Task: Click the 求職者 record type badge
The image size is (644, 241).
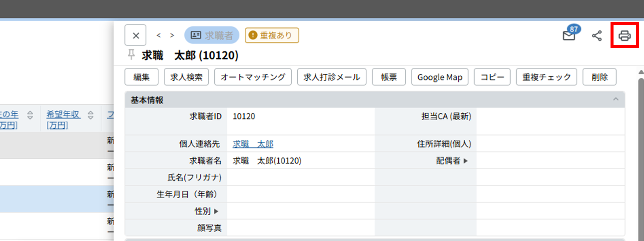Action: pyautogui.click(x=212, y=35)
